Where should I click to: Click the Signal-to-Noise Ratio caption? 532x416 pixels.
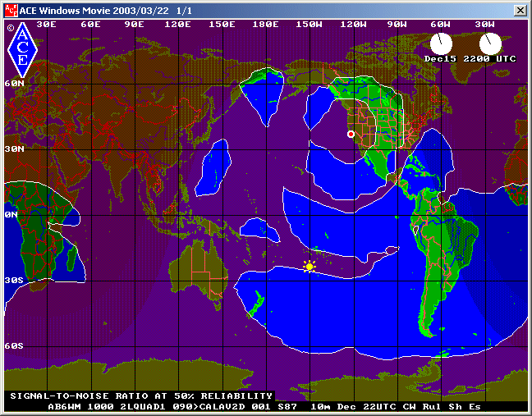(141, 396)
